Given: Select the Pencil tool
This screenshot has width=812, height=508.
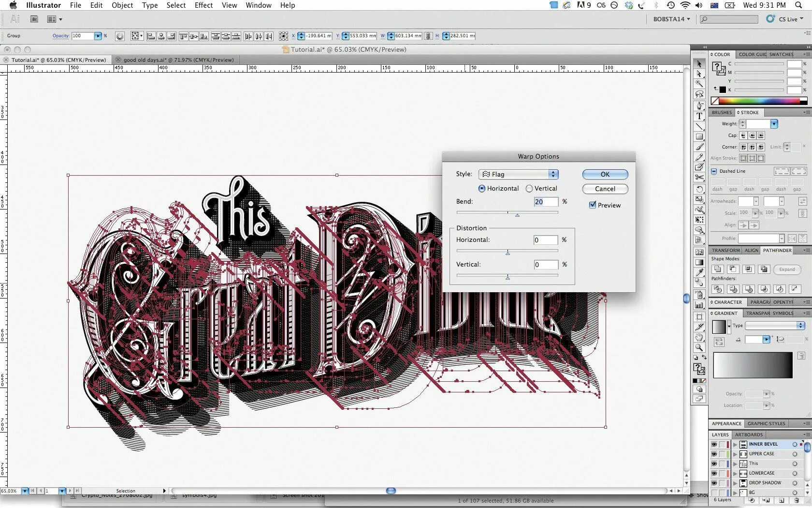Looking at the screenshot, I should 699,157.
